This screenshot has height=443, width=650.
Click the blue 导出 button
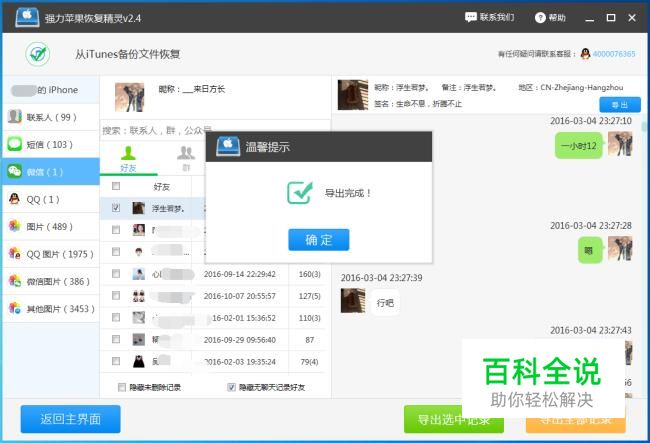[620, 105]
